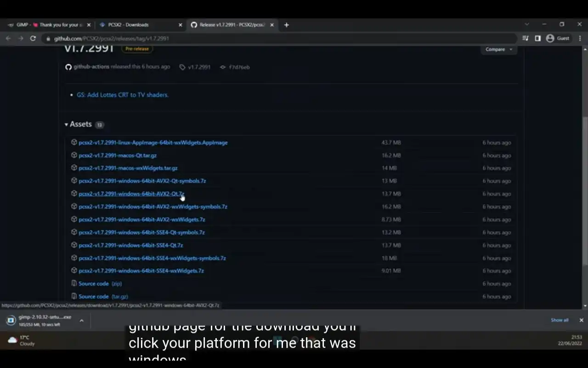Toggle the browser side panel
The image size is (588, 368).
click(x=537, y=38)
